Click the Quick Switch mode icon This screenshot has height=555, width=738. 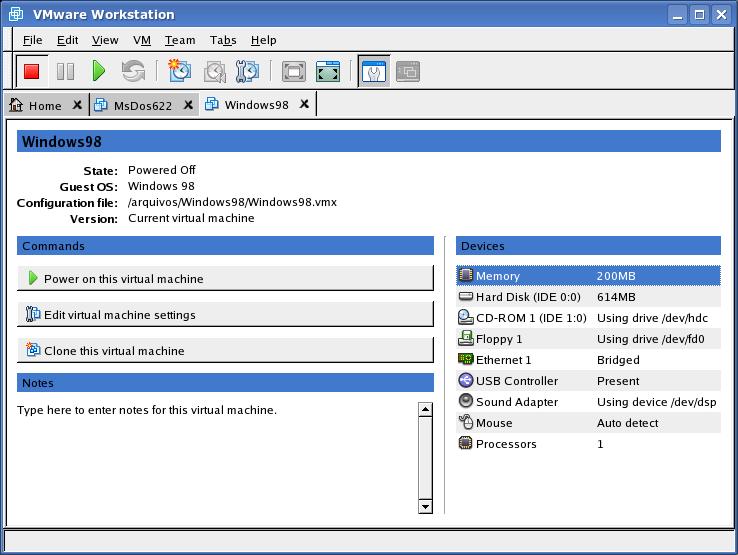click(x=328, y=72)
